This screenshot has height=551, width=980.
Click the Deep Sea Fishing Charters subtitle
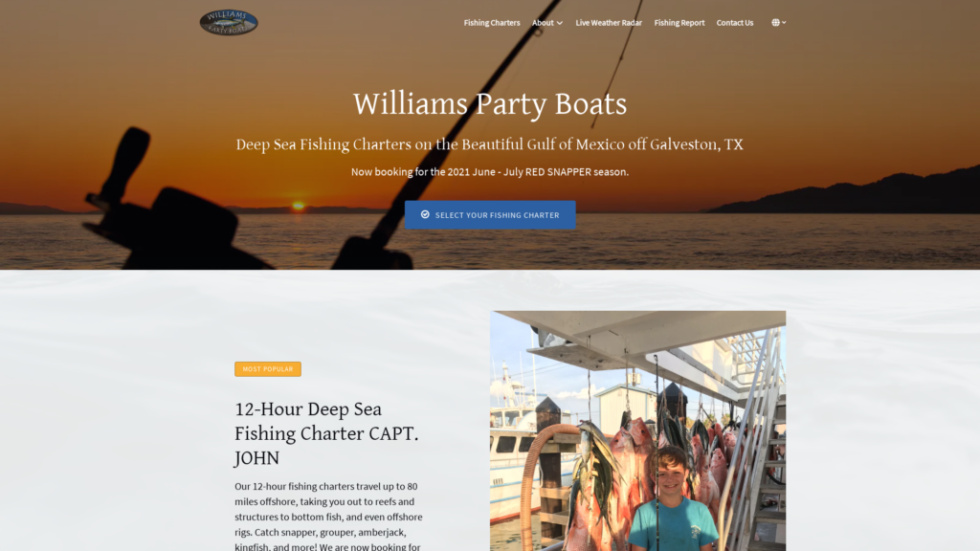(x=489, y=144)
